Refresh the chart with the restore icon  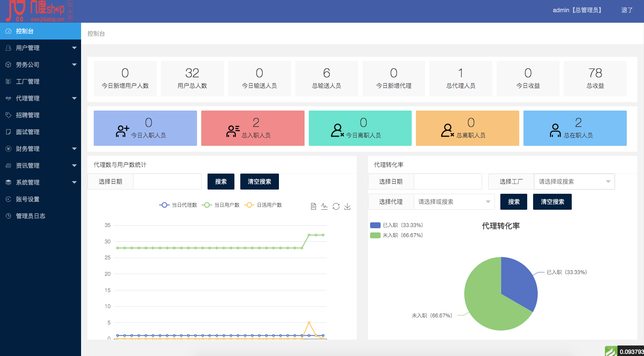pos(336,206)
